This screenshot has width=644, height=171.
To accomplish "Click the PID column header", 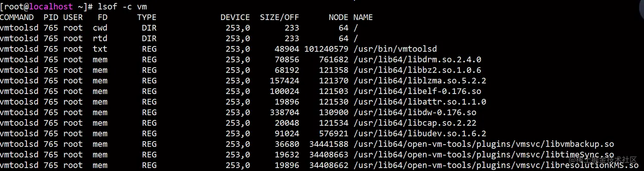I will pos(51,17).
